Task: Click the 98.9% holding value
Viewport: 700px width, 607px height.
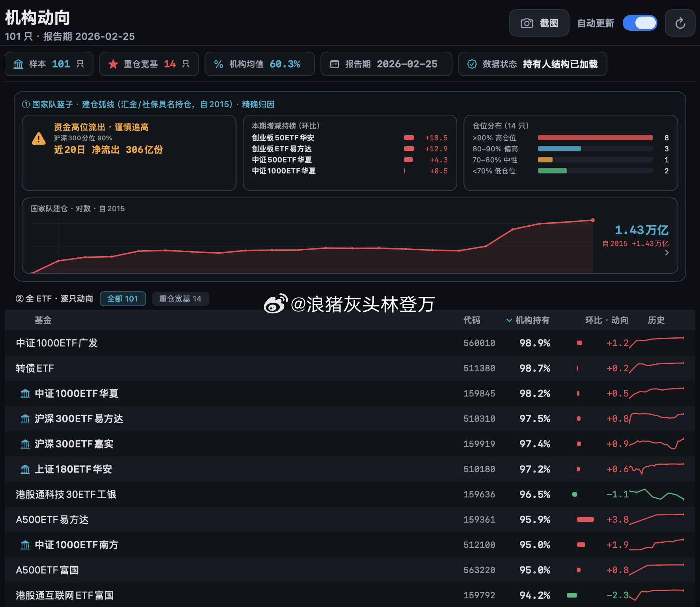Action: click(x=534, y=343)
